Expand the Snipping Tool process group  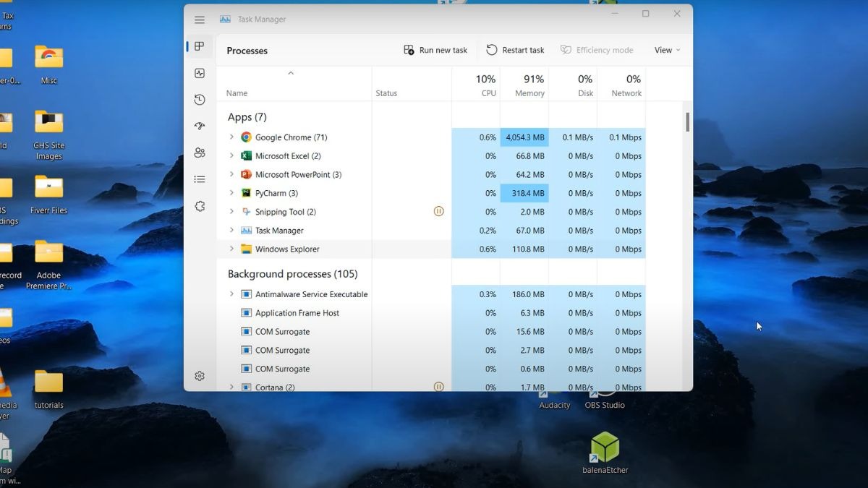231,212
